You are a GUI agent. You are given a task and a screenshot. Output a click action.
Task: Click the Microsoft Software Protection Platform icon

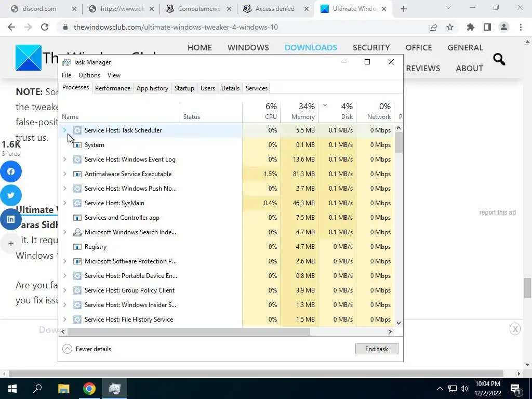tap(77, 261)
